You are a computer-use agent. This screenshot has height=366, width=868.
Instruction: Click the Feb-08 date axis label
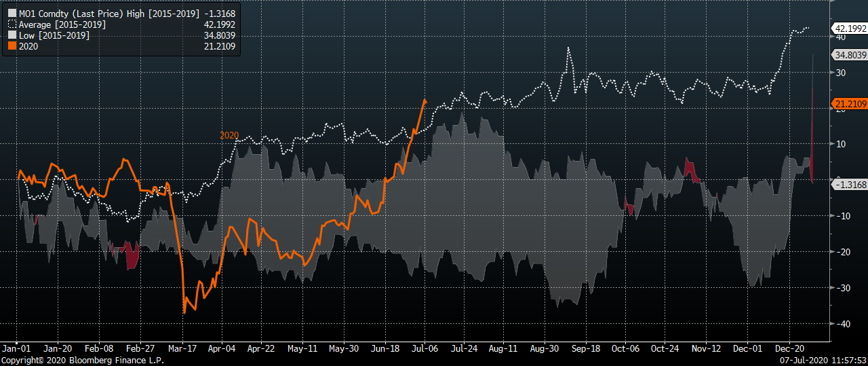point(100,348)
